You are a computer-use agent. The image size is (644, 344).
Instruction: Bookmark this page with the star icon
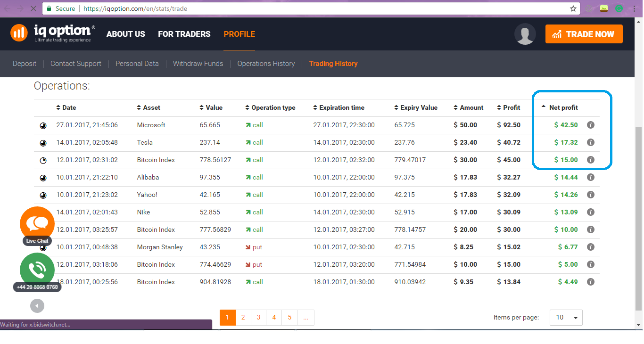tap(573, 8)
